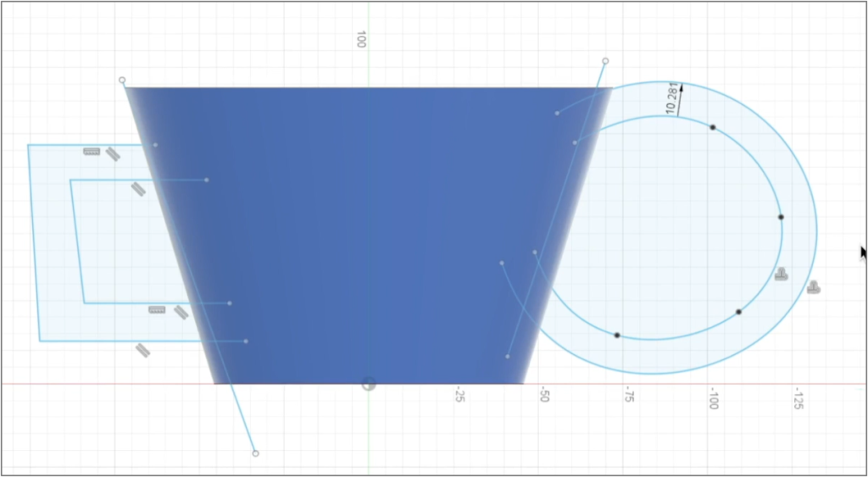Click the lower-left black spline fit point
The width and height of the screenshot is (868, 477).
pos(617,336)
